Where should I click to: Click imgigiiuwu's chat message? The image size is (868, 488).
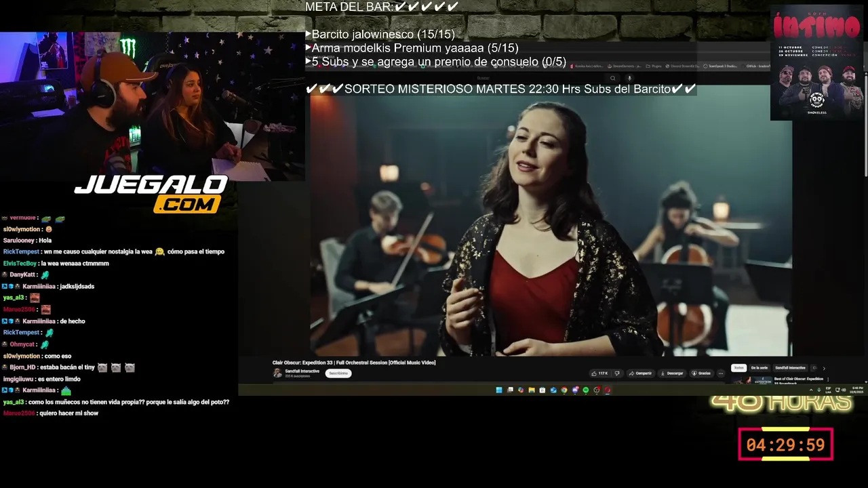tap(41, 379)
